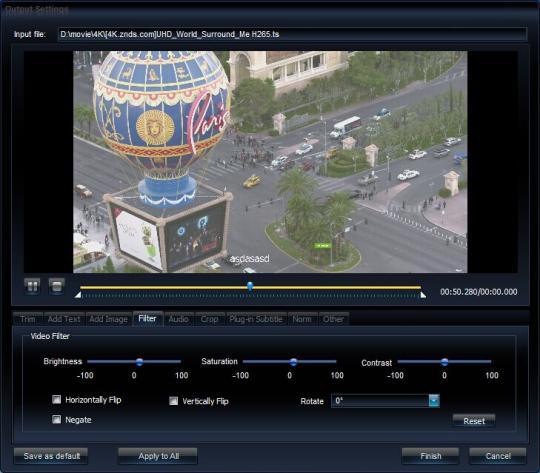Click the Input file path field

292,34
